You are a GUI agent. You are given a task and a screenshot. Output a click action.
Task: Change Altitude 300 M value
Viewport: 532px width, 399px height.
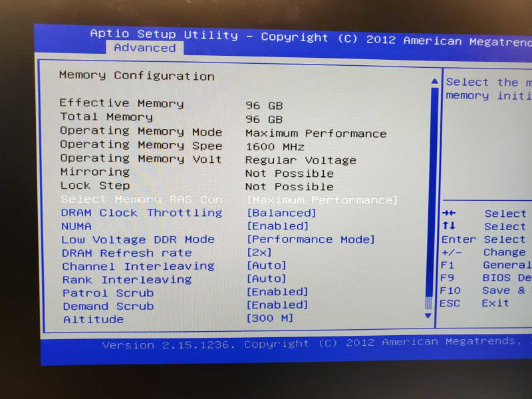(x=270, y=319)
